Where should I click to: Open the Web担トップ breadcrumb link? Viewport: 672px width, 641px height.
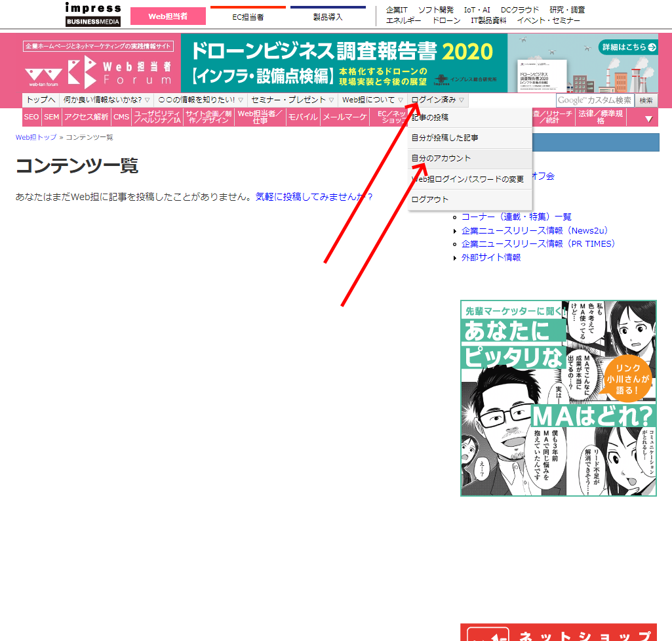(x=36, y=137)
